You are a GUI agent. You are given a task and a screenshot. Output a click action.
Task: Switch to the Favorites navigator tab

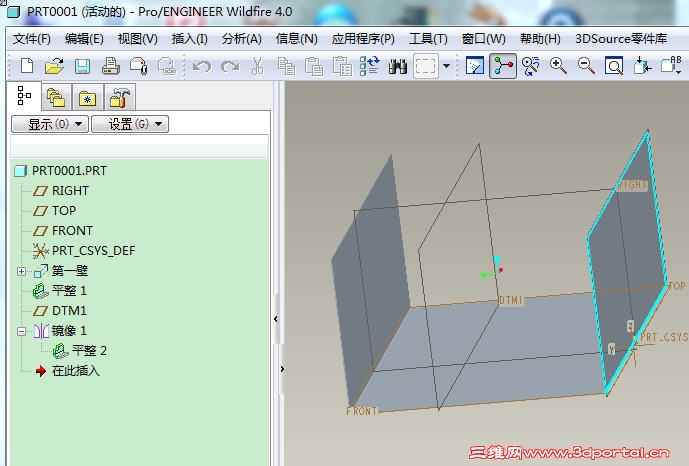click(x=87, y=97)
